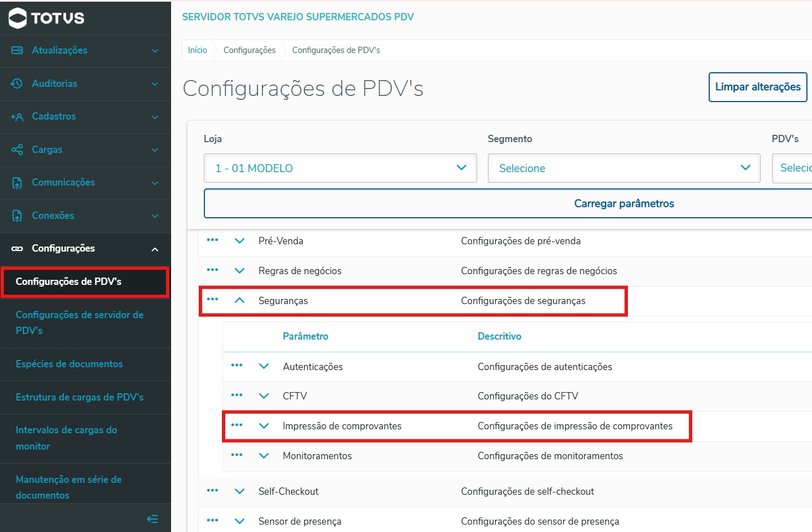The height and width of the screenshot is (532, 812).
Task: Expand the CFTV row chevron
Action: [x=264, y=396]
